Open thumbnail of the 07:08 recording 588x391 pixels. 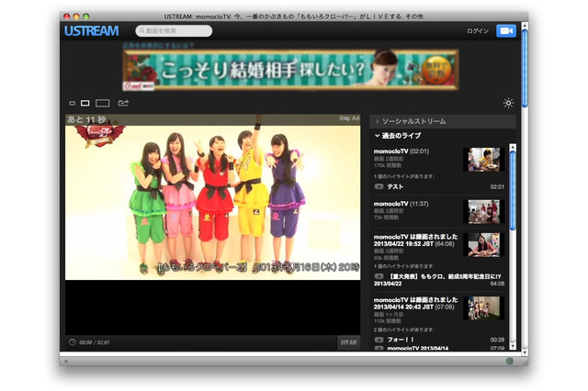[483, 307]
